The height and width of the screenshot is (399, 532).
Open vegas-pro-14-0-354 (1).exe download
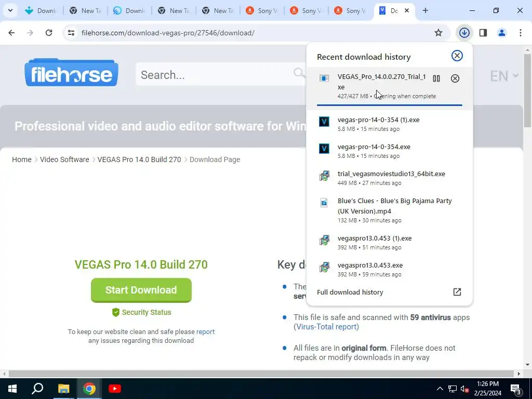click(389, 124)
